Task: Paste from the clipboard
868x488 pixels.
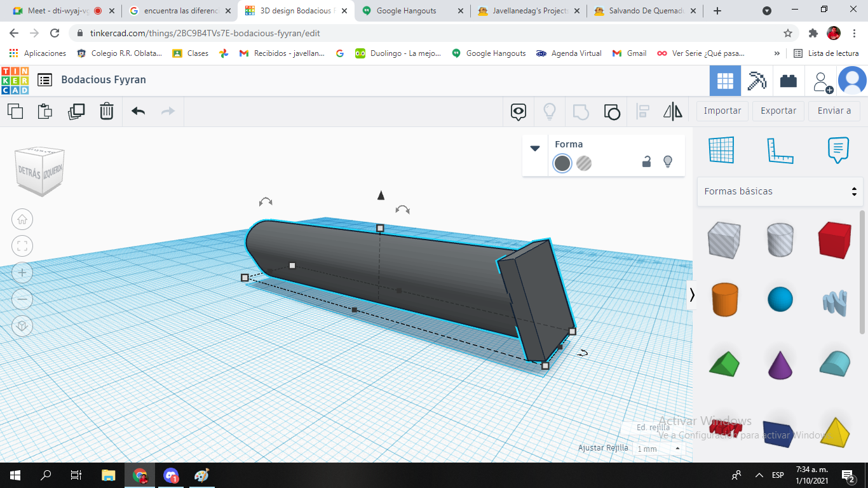Action: coord(45,111)
